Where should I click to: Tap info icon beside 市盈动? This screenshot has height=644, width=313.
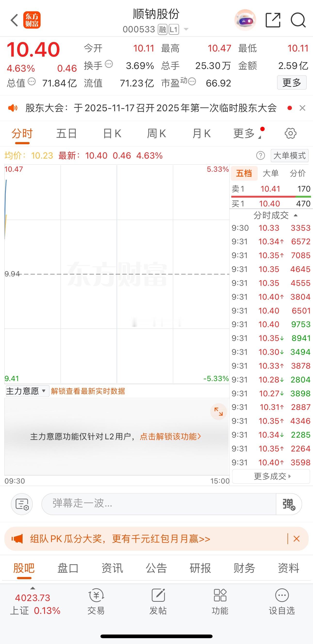192,82
